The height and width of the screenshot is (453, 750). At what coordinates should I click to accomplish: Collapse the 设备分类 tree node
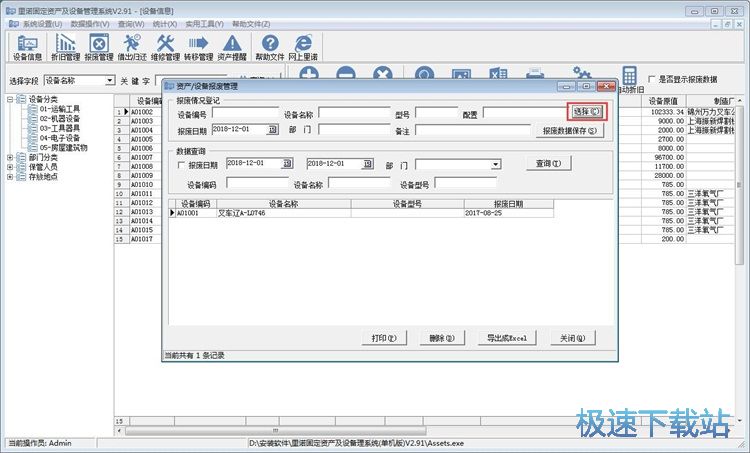click(10, 99)
